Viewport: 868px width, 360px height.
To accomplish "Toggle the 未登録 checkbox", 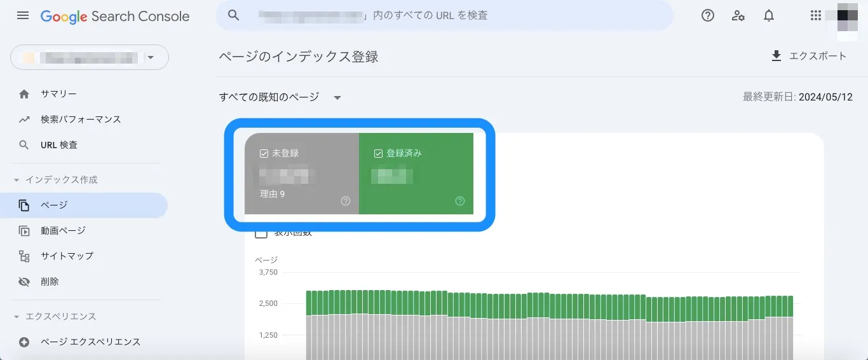I will click(x=264, y=153).
